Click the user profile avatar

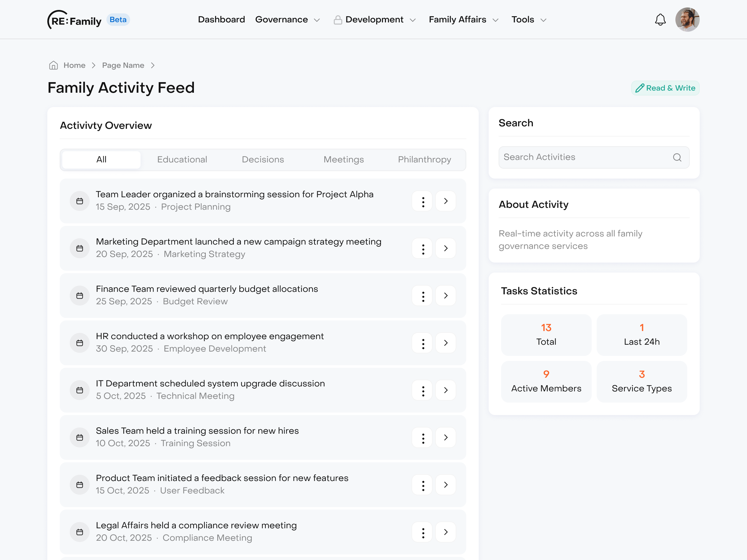[x=687, y=20]
